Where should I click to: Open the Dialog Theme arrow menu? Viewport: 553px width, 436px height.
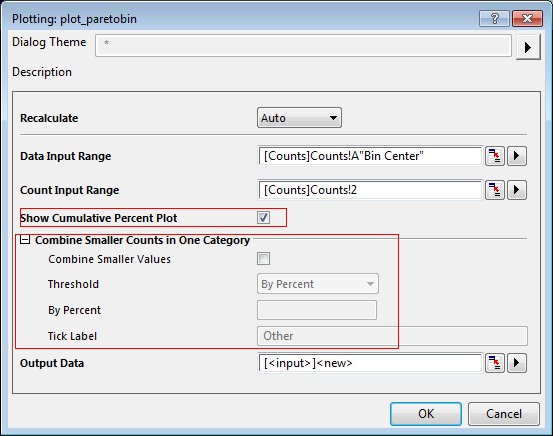[528, 47]
